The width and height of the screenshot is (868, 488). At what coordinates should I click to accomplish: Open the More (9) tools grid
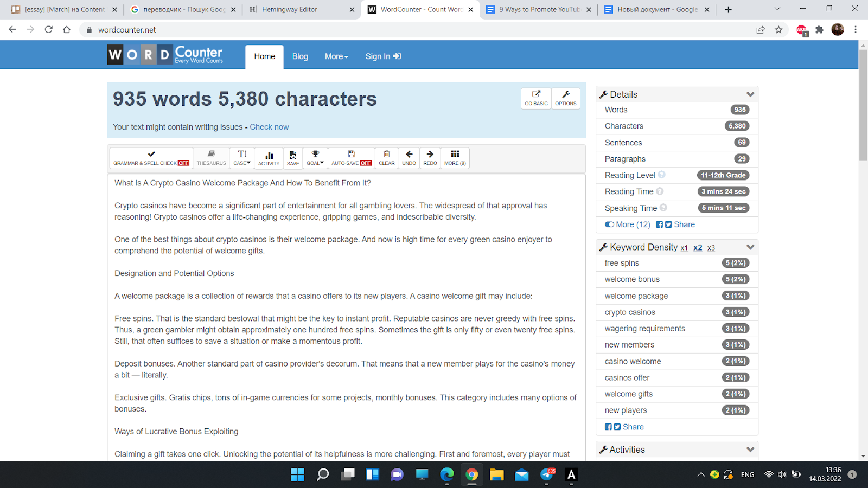tap(455, 158)
